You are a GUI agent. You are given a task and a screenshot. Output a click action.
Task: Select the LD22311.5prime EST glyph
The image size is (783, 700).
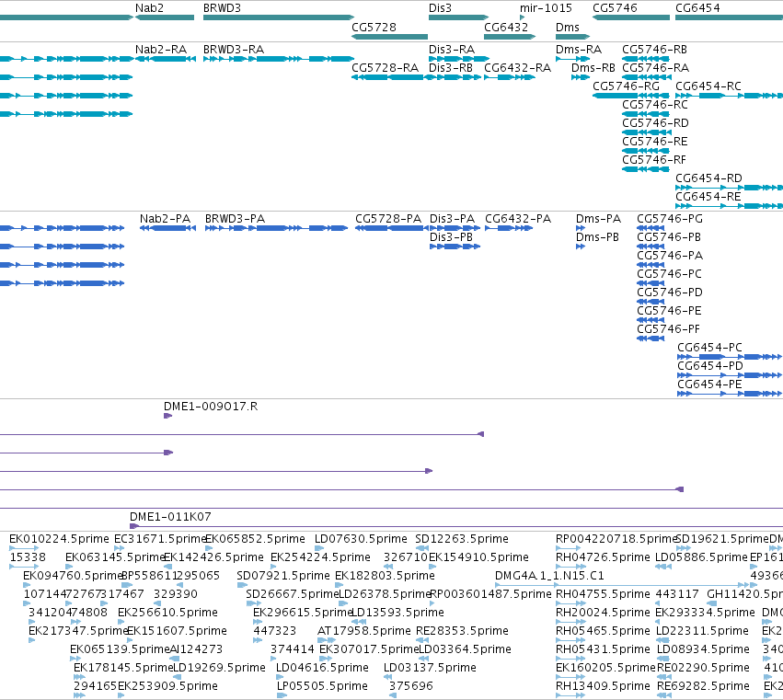[662, 640]
